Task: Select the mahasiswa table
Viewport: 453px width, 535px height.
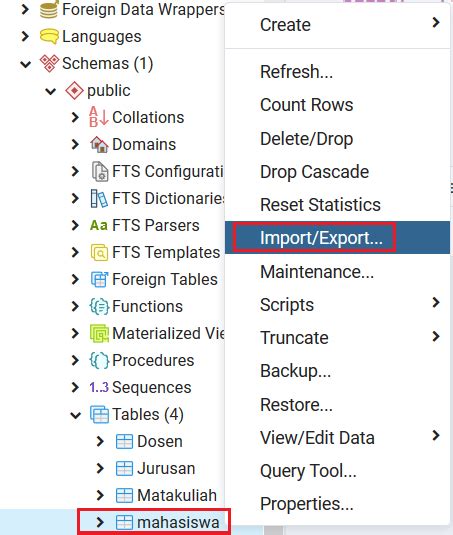Action: 178,522
